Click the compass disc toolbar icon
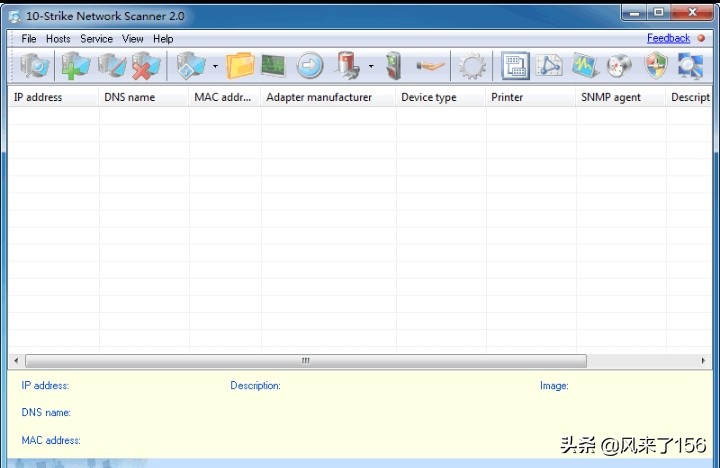720x468 pixels. [x=619, y=66]
